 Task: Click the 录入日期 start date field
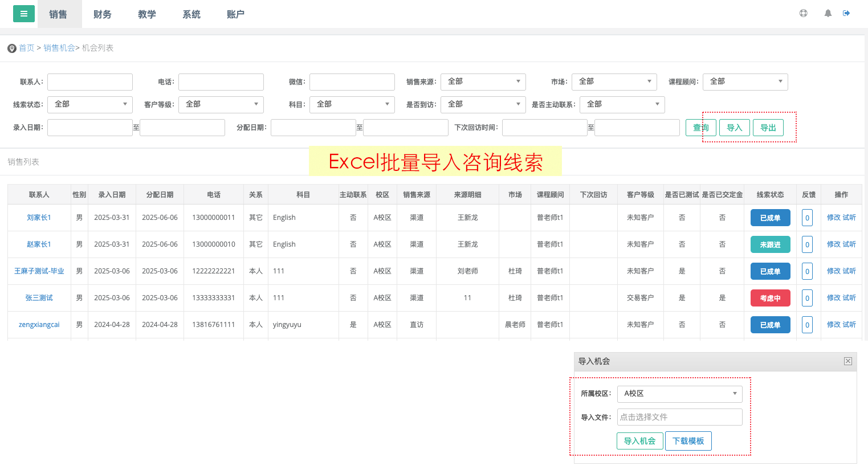click(x=90, y=128)
